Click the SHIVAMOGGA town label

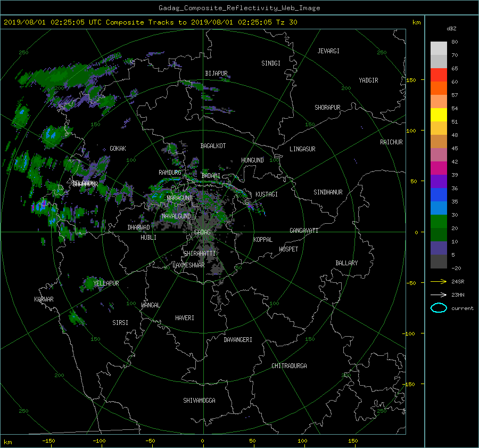(199, 401)
